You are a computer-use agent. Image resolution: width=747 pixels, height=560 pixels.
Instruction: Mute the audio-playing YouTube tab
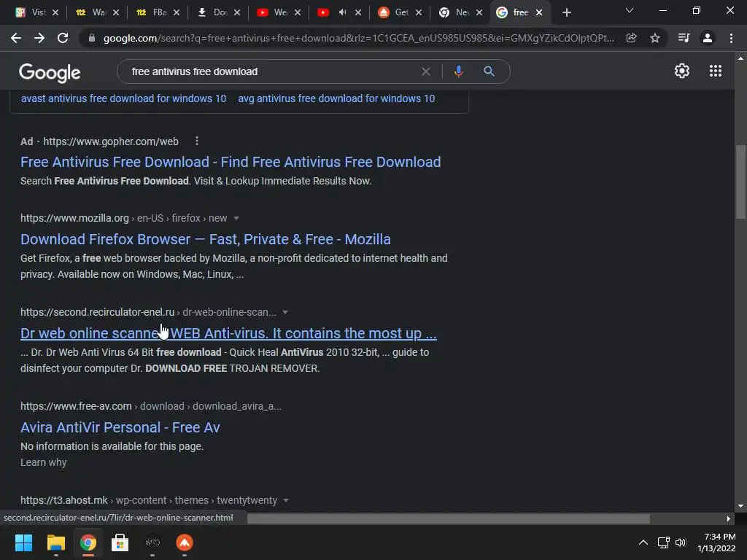pyautogui.click(x=342, y=12)
